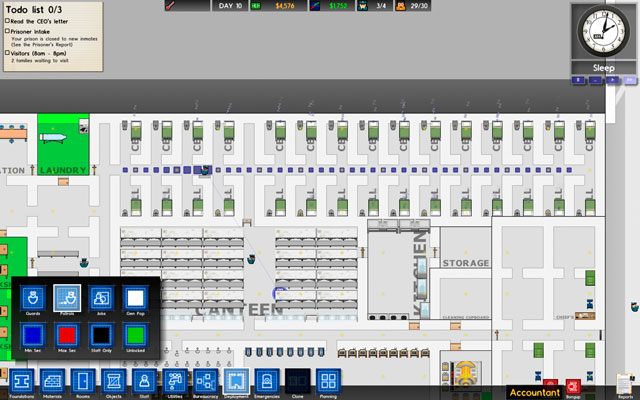Open the Reports button
This screenshot has width=640, height=400.
tap(625, 384)
